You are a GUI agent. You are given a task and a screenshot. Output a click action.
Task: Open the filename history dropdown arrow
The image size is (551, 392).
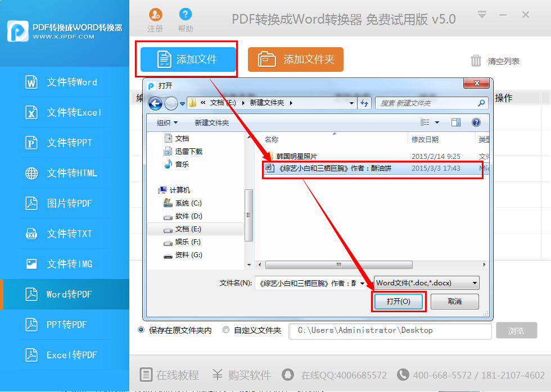click(362, 284)
